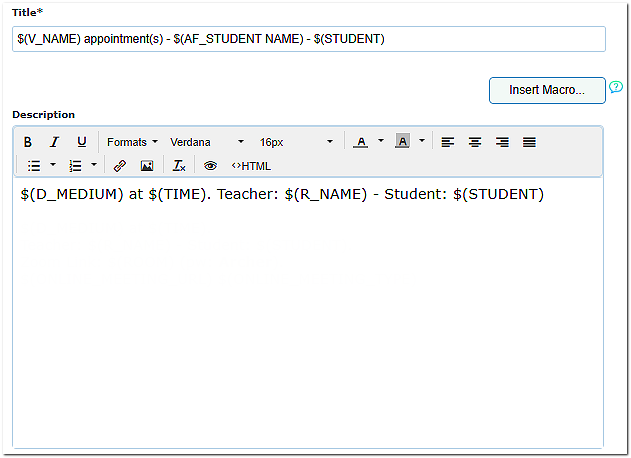The height and width of the screenshot is (458, 631).
Task: Insert a bullet list
Action: click(34, 166)
